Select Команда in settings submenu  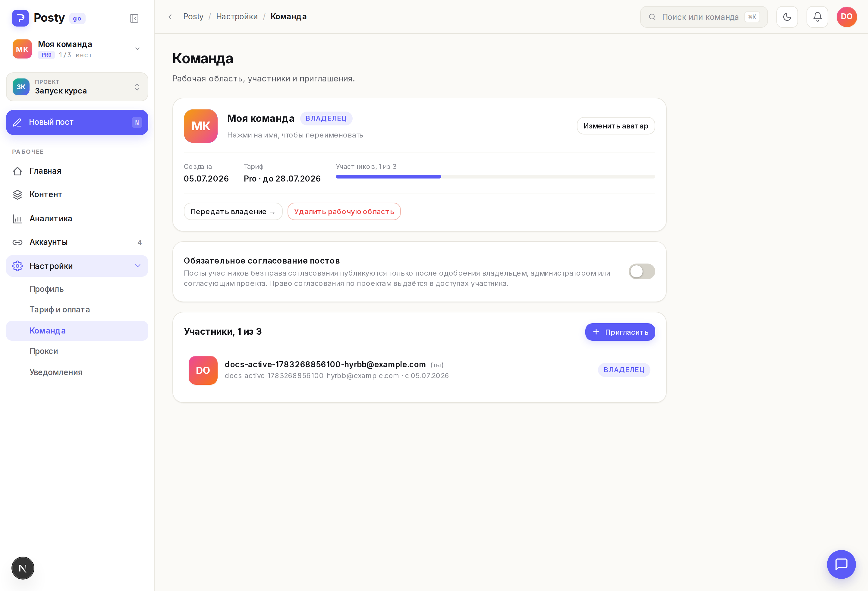pyautogui.click(x=77, y=330)
